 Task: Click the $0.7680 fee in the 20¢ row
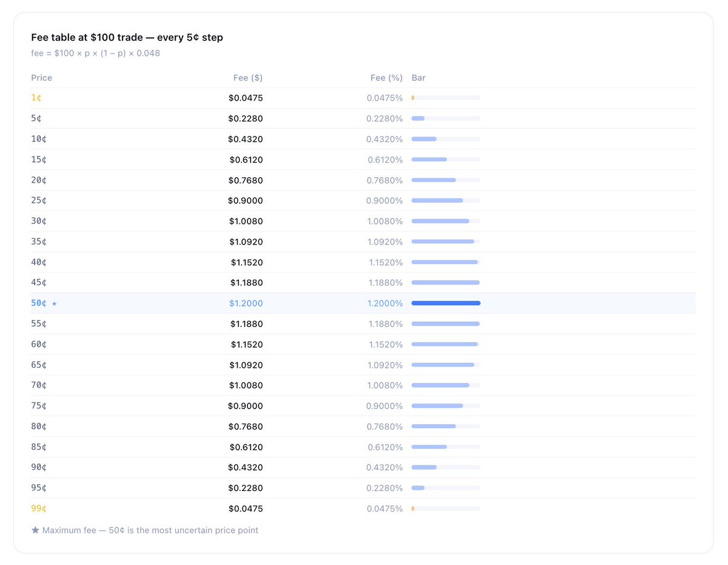pyautogui.click(x=246, y=180)
